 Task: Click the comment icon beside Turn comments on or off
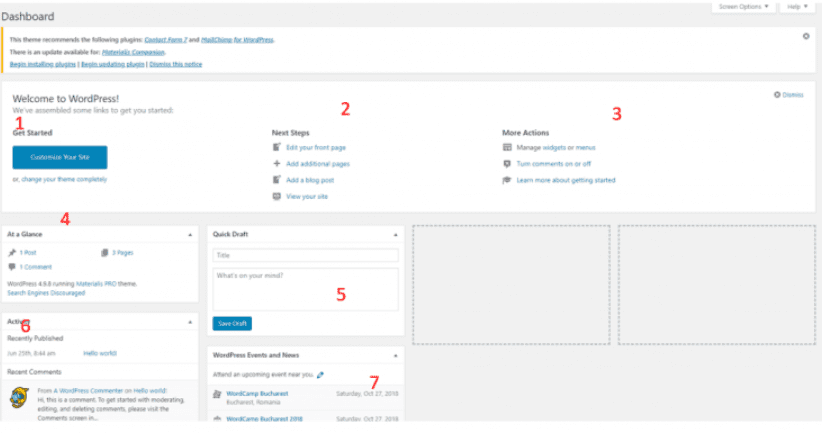coord(508,163)
